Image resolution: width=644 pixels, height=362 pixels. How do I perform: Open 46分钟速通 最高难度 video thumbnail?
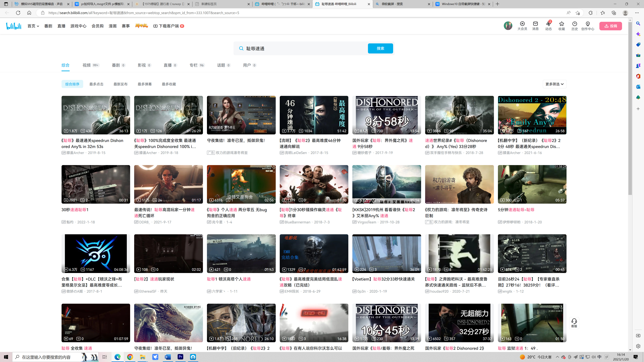click(314, 115)
